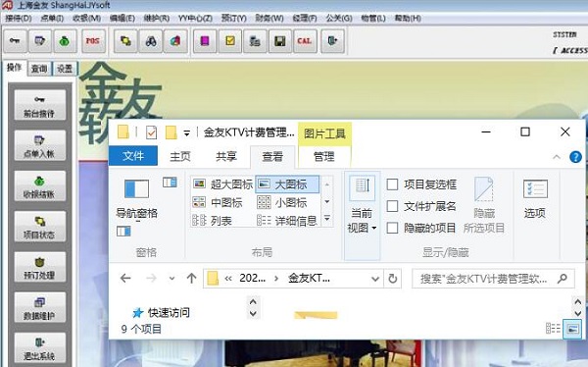Open the 文件 ribbon tab
The width and height of the screenshot is (588, 367).
click(x=133, y=156)
